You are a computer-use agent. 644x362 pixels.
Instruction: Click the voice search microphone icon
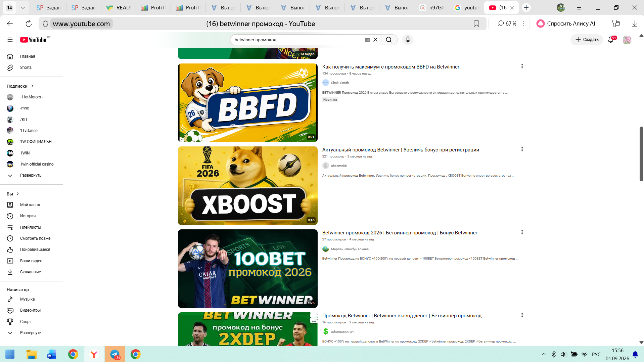pos(408,40)
